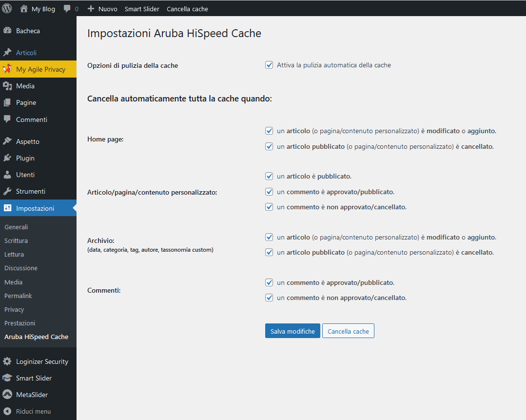The image size is (526, 420).
Task: Toggle Attiva la pulizia automatica della cache
Action: pos(269,65)
